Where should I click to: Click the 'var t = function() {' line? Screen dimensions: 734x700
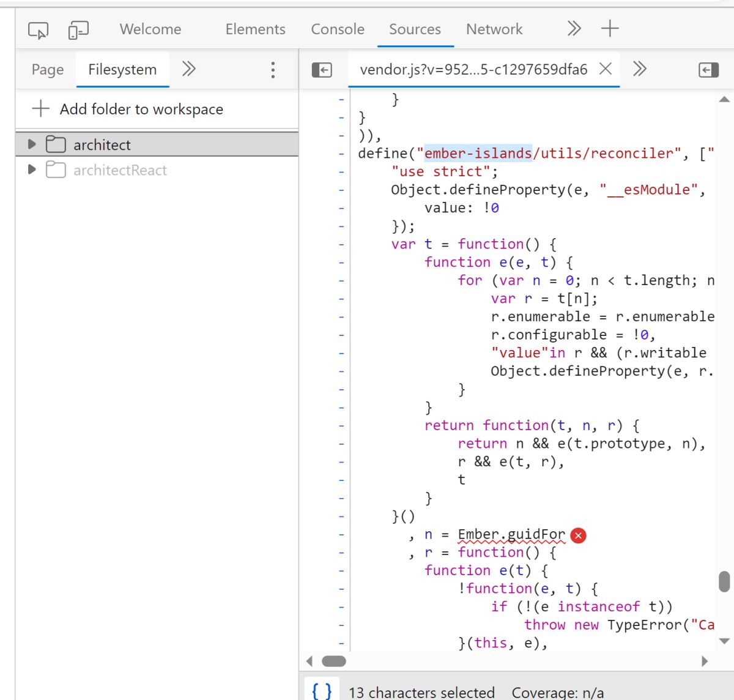click(x=474, y=244)
